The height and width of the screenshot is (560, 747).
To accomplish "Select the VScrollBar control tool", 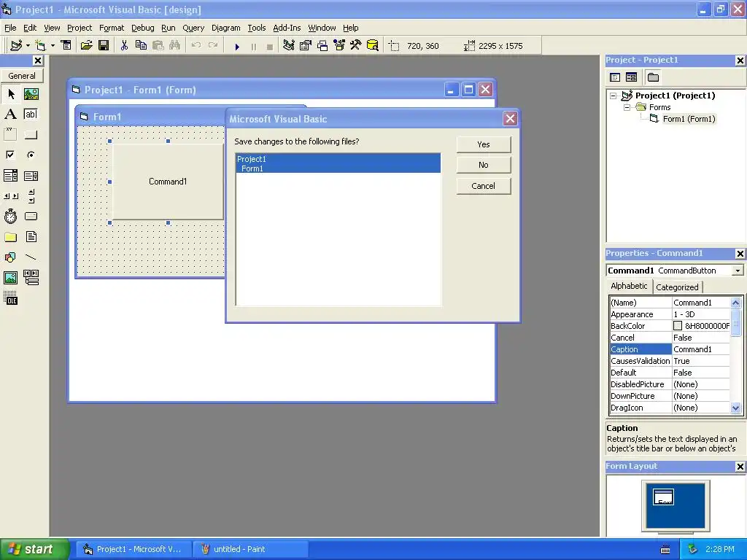I will point(31,195).
